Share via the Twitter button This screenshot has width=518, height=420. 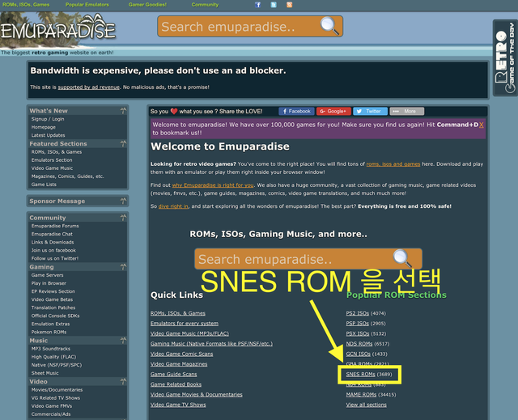[370, 112]
